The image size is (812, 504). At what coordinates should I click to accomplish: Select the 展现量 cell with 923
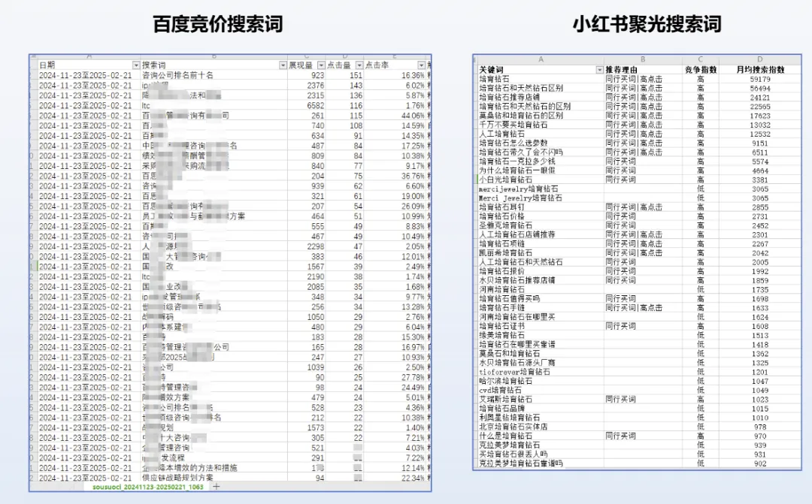(x=307, y=76)
